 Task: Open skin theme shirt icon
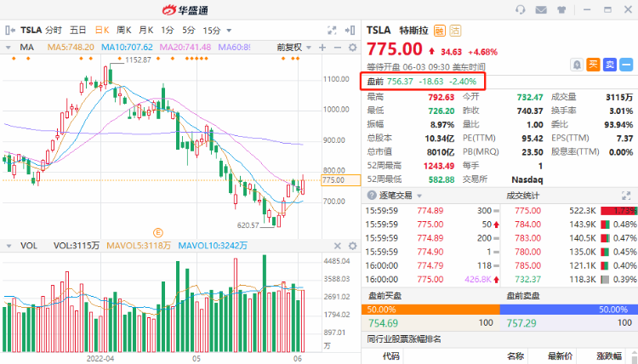coord(561,9)
